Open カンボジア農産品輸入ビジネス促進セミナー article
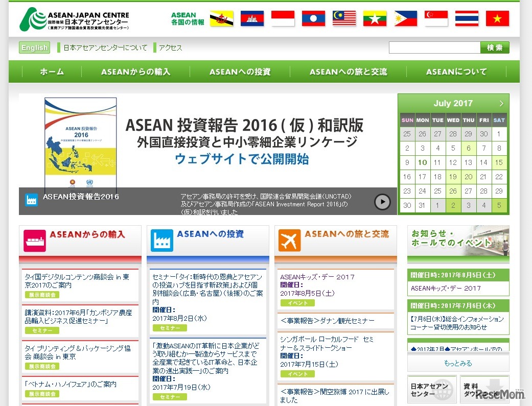532x406 pixels. (78, 317)
